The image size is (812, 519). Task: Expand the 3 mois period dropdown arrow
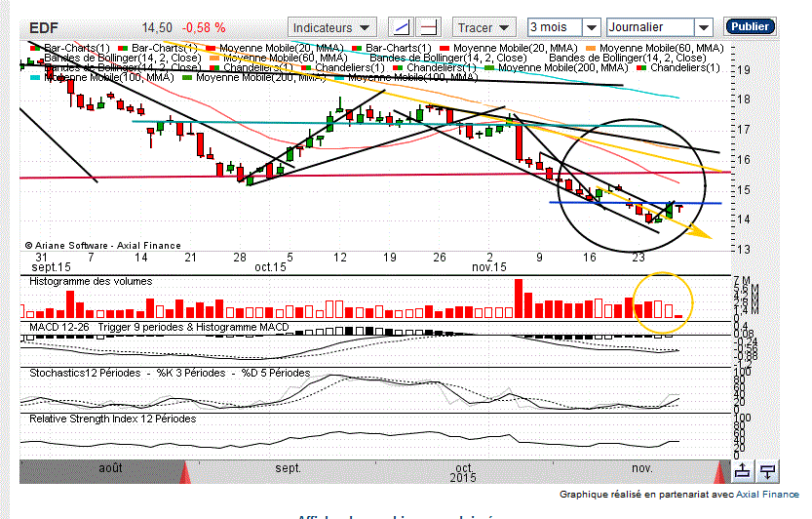592,27
